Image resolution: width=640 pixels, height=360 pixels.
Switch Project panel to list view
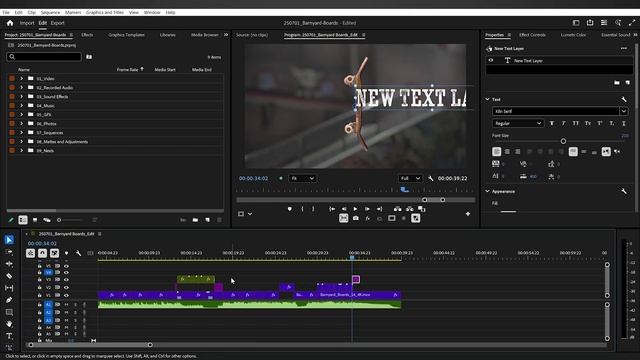pos(23,220)
